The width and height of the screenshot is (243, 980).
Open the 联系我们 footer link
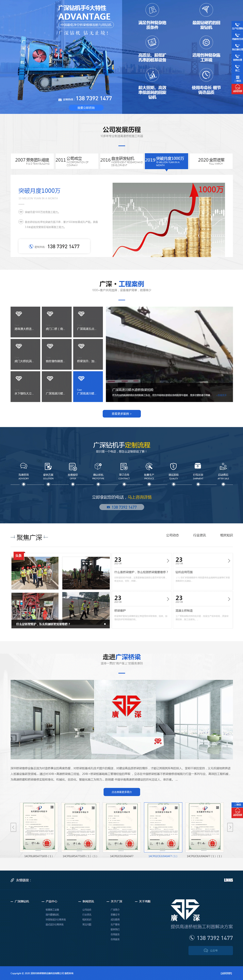(x=115, y=929)
